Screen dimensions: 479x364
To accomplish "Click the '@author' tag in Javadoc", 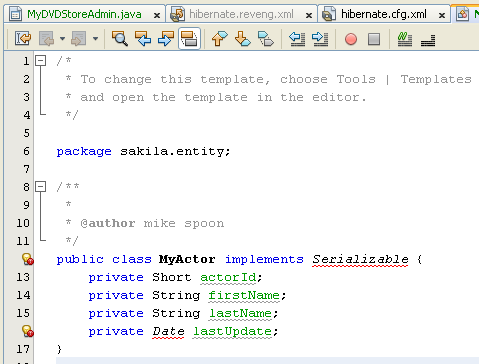I will 108,223.
